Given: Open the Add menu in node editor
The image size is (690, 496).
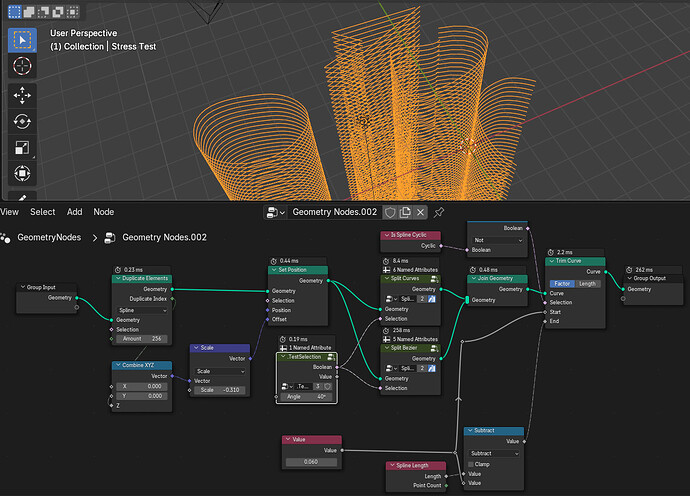Looking at the screenshot, I should pyautogui.click(x=74, y=212).
